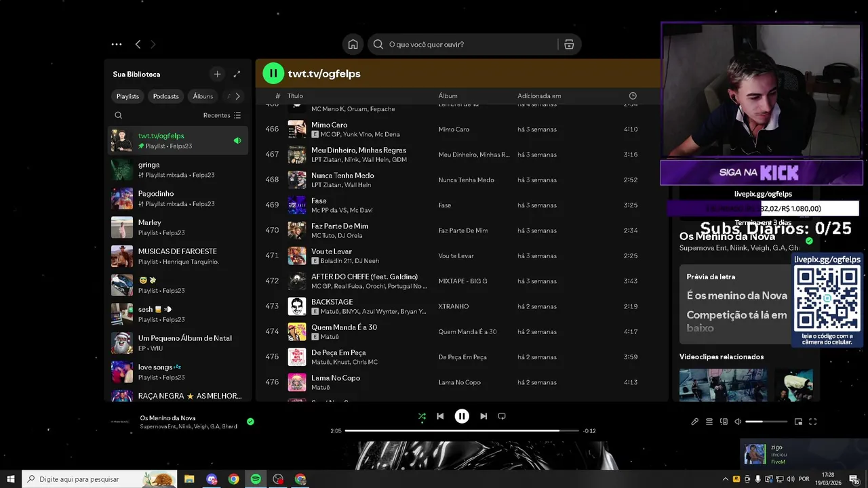Select the Podcasts filter chip

(165, 96)
